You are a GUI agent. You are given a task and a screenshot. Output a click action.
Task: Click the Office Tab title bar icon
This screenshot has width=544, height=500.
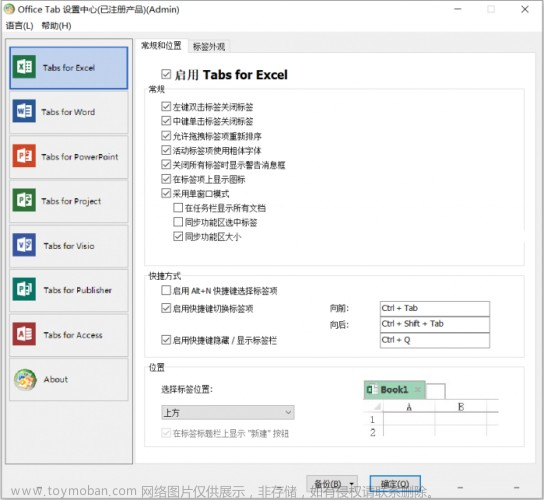[9, 9]
